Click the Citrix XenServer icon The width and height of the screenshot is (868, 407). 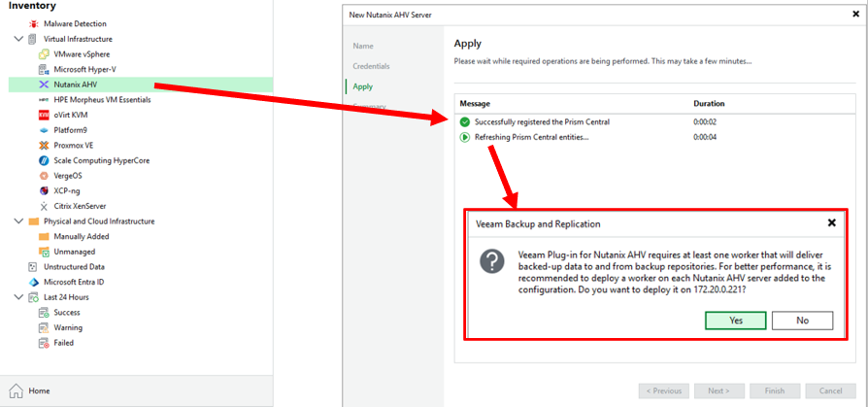click(44, 207)
